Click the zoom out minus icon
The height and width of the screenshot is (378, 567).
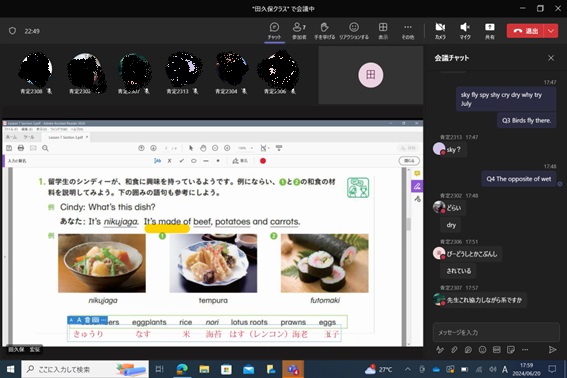[215, 148]
